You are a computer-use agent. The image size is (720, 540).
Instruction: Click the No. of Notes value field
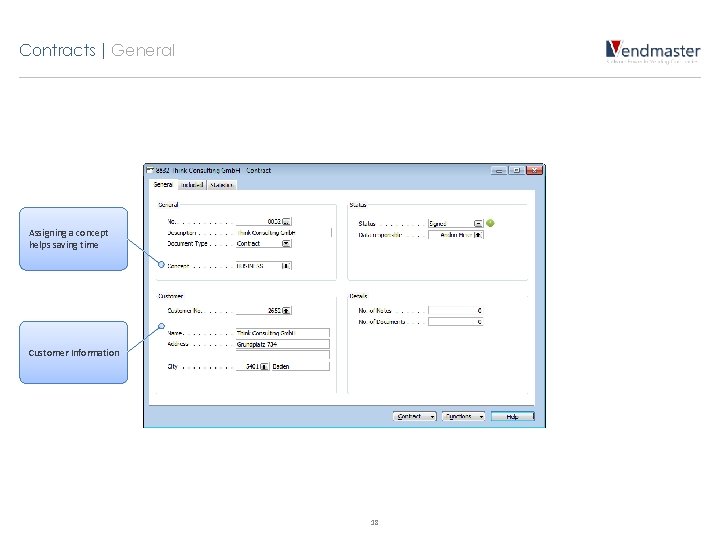[x=456, y=310]
